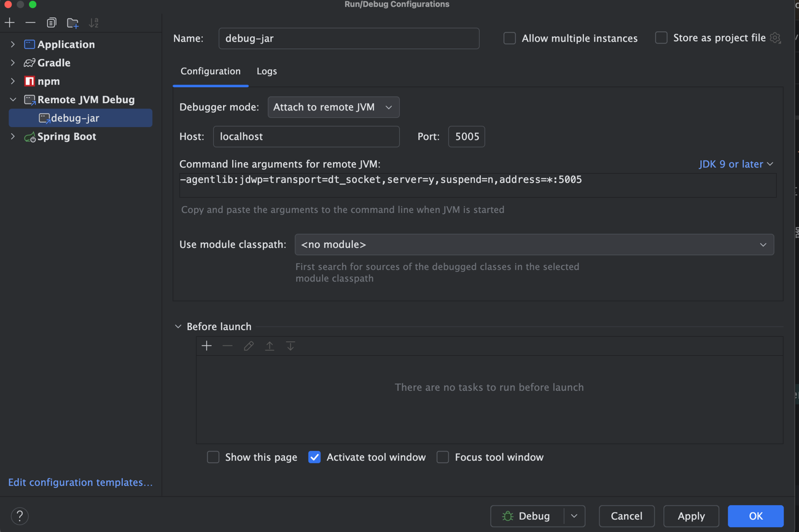Image resolution: width=799 pixels, height=532 pixels.
Task: Switch to the Logs tab
Action: (x=267, y=71)
